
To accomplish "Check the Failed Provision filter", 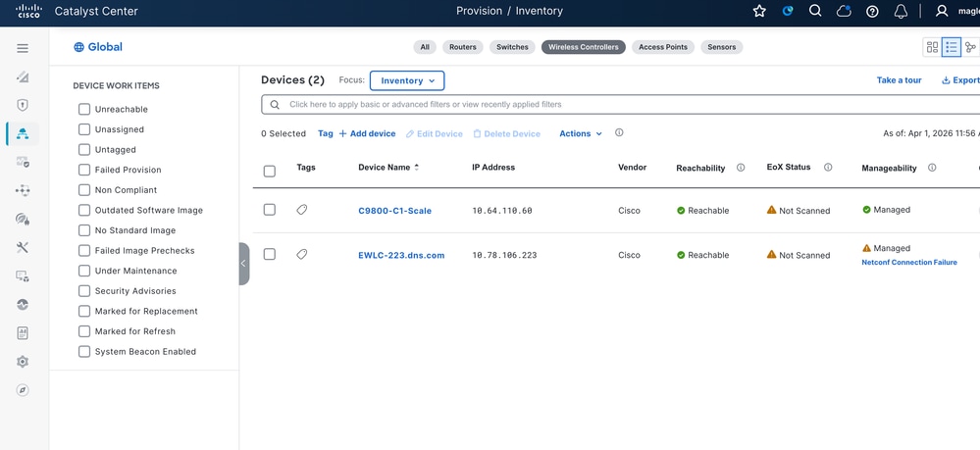I will tap(84, 170).
